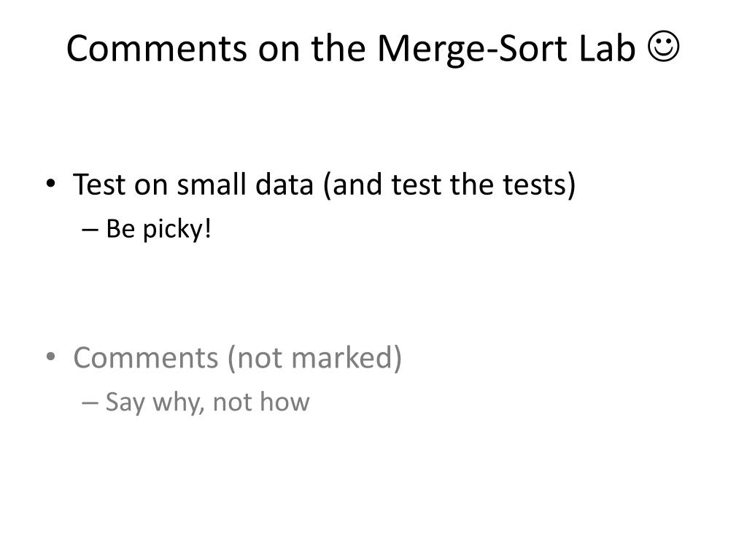The width and height of the screenshot is (747, 560).
Task: Click the greyed "Comments (not marked)" bullet text
Action: tap(237, 358)
